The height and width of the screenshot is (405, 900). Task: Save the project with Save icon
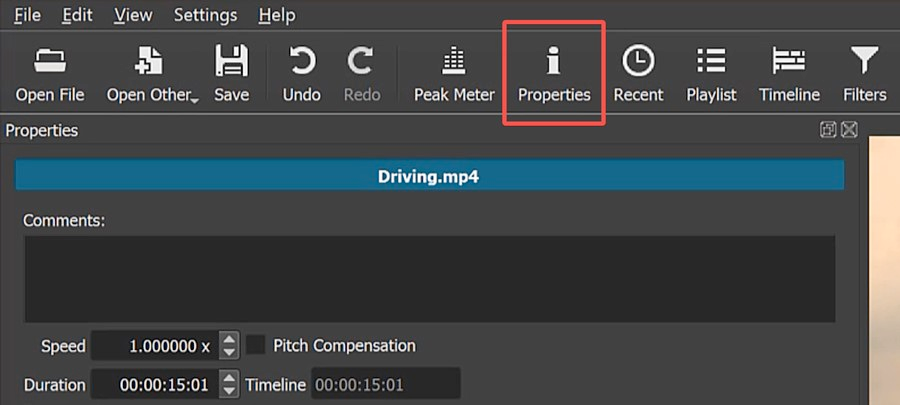pos(231,75)
